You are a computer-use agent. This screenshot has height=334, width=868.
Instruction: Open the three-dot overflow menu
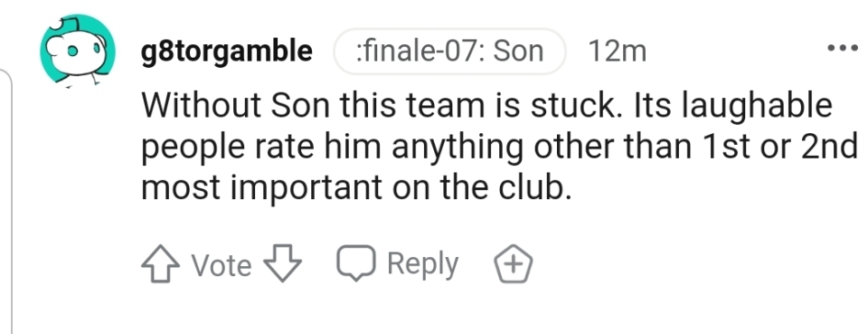(x=842, y=49)
